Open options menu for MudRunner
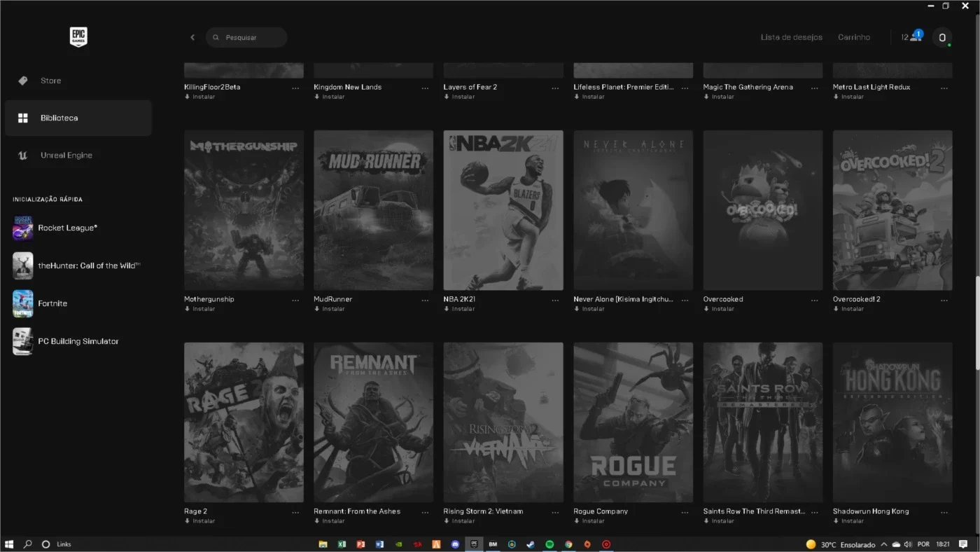This screenshot has width=980, height=552. click(425, 300)
